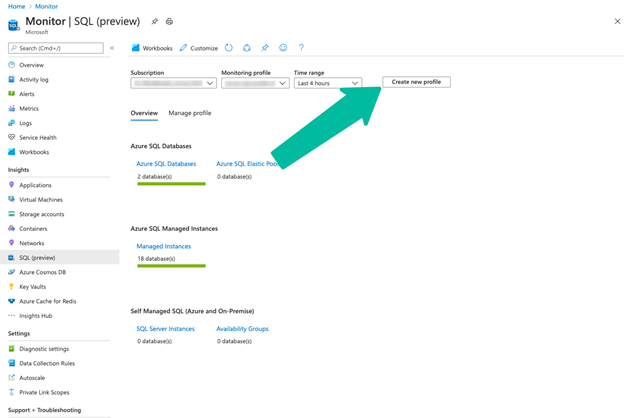The height and width of the screenshot is (418, 624).
Task: Click the Managed Instances green status bar
Action: point(172,266)
